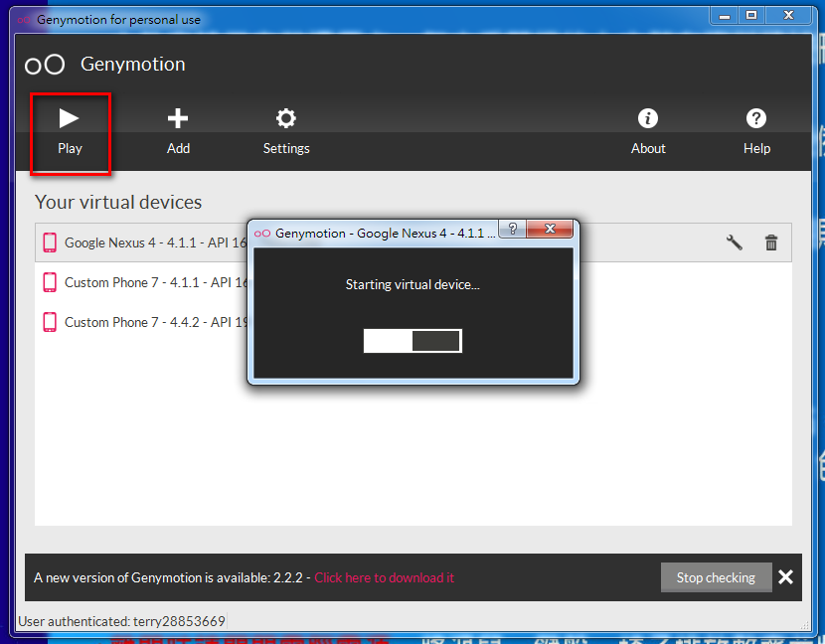Close the Starting virtual device dialog
The height and width of the screenshot is (644, 825).
point(550,229)
